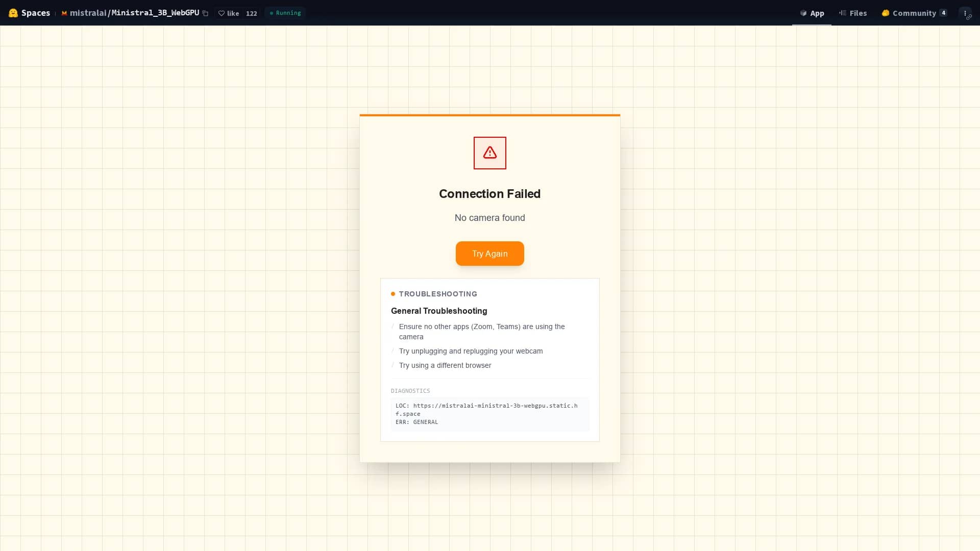The width and height of the screenshot is (980, 551).
Task: Like this space with heart button
Action: 229,13
